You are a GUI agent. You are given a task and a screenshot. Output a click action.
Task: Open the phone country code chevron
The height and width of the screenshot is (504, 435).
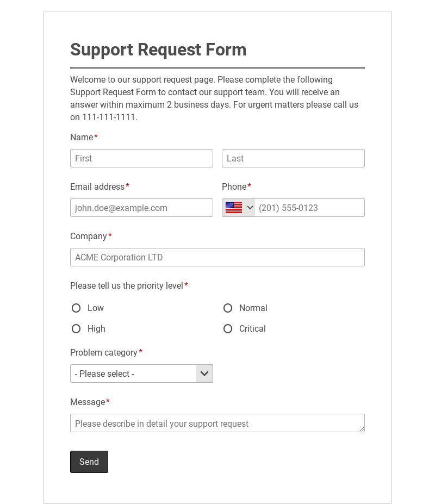click(x=250, y=208)
